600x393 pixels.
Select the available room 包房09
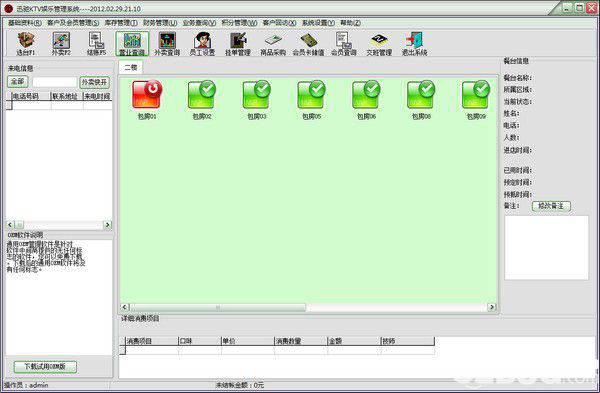point(476,99)
